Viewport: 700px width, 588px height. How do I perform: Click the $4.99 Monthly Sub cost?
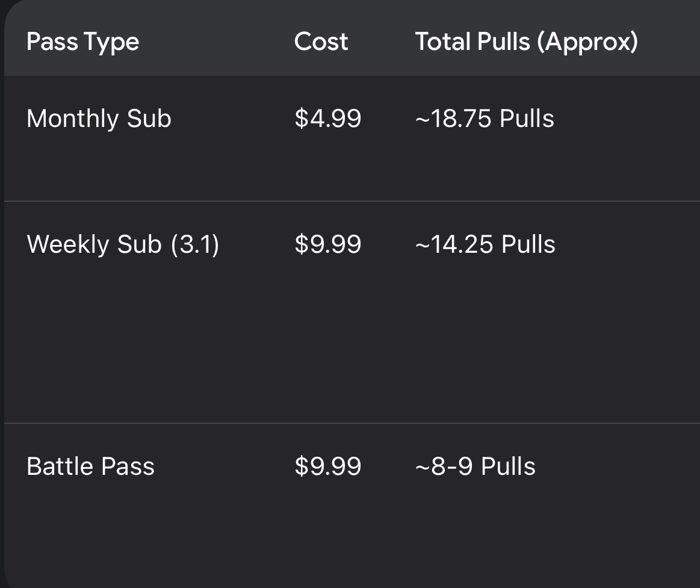(328, 119)
